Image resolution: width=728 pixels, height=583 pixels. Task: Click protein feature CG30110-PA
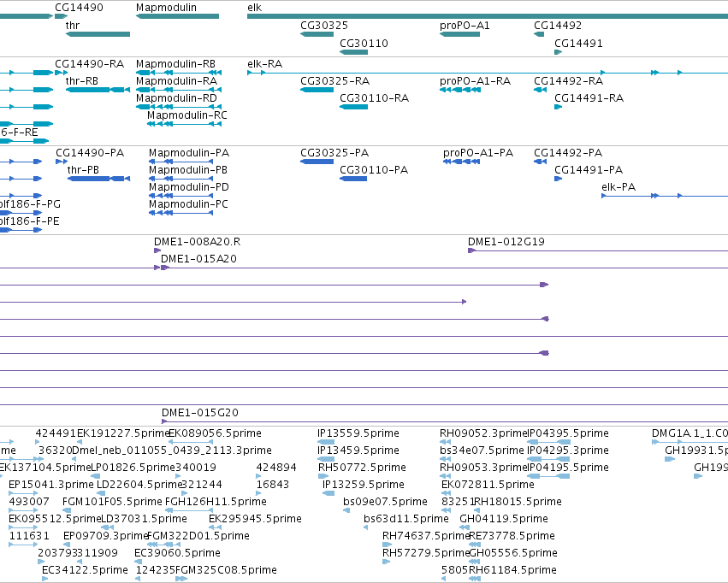point(374,170)
